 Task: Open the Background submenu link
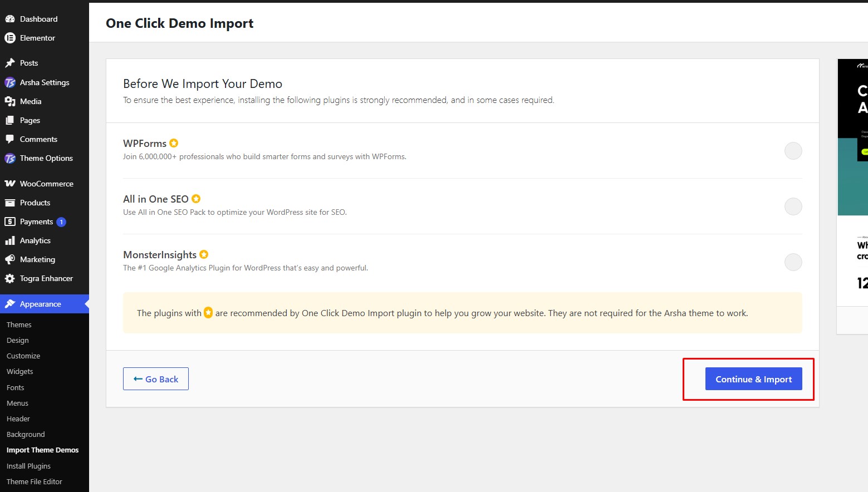point(26,434)
